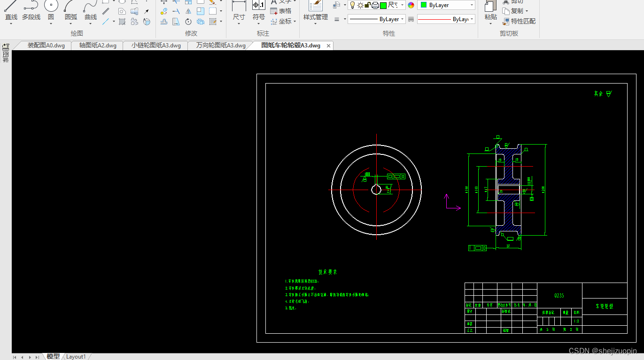Expand the 复制 copy dropdown arrow
644x360 pixels.
click(x=527, y=11)
